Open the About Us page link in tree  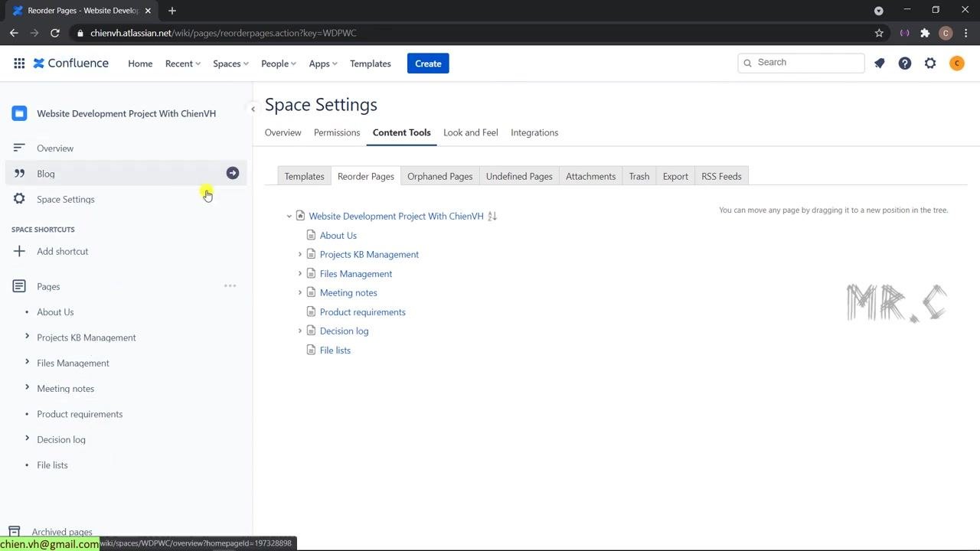coord(338,235)
